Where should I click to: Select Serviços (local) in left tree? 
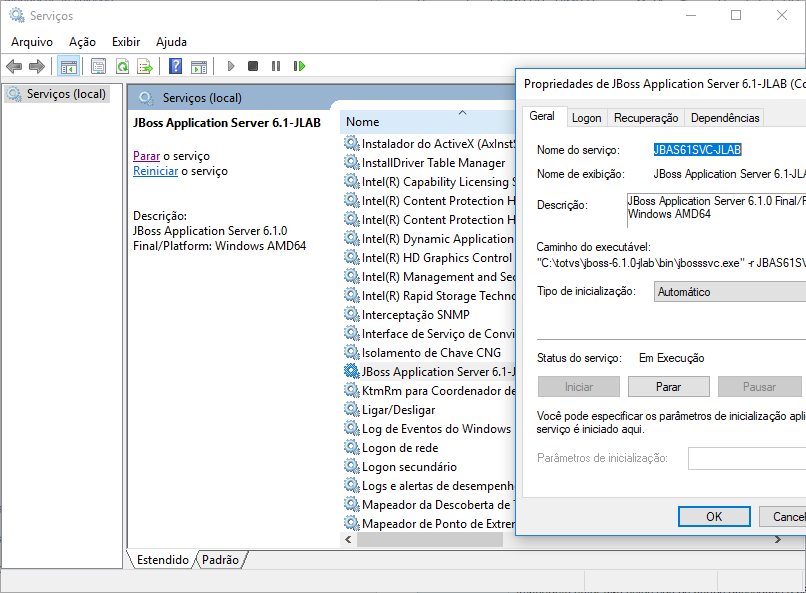(x=57, y=94)
